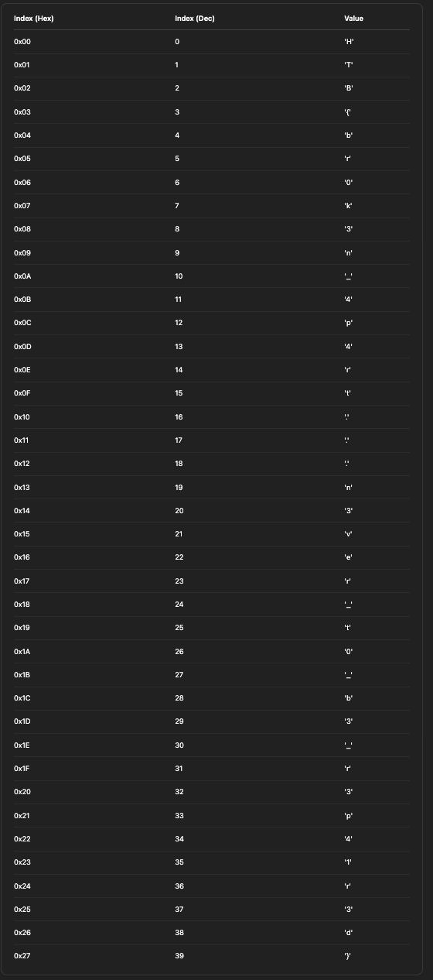Click hex index 0x22 cell

[22, 838]
